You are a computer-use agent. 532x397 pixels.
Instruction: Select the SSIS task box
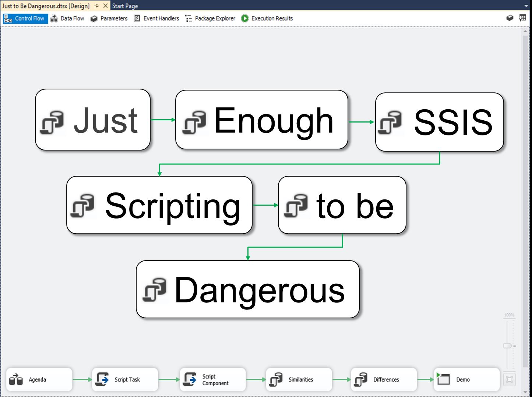pyautogui.click(x=440, y=122)
